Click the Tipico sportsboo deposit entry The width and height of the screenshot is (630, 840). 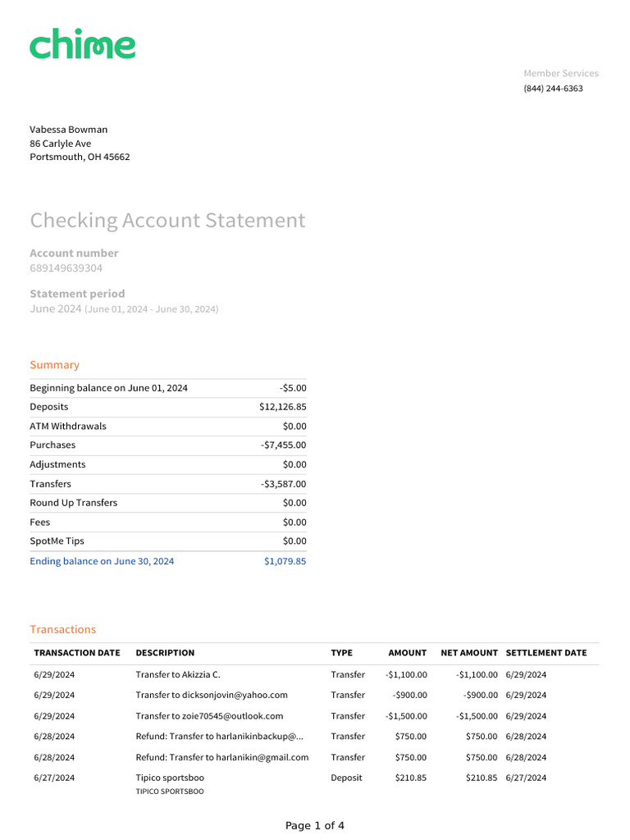170,778
